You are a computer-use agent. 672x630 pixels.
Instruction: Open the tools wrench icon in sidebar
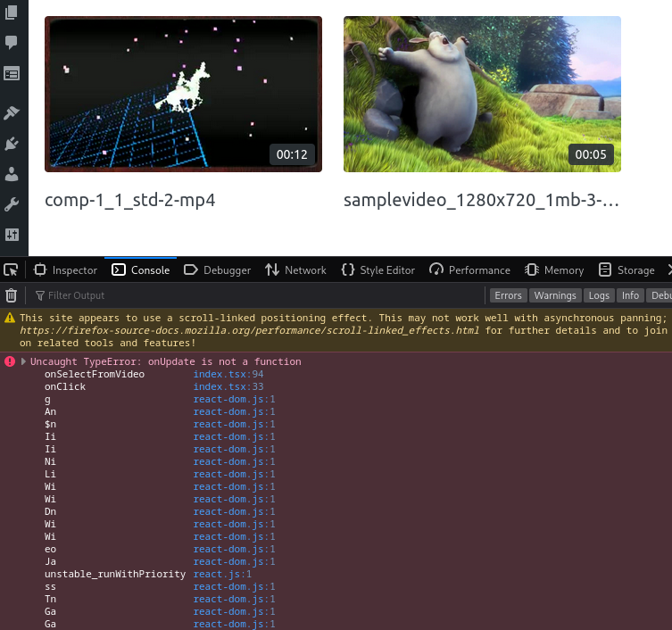coord(11,204)
